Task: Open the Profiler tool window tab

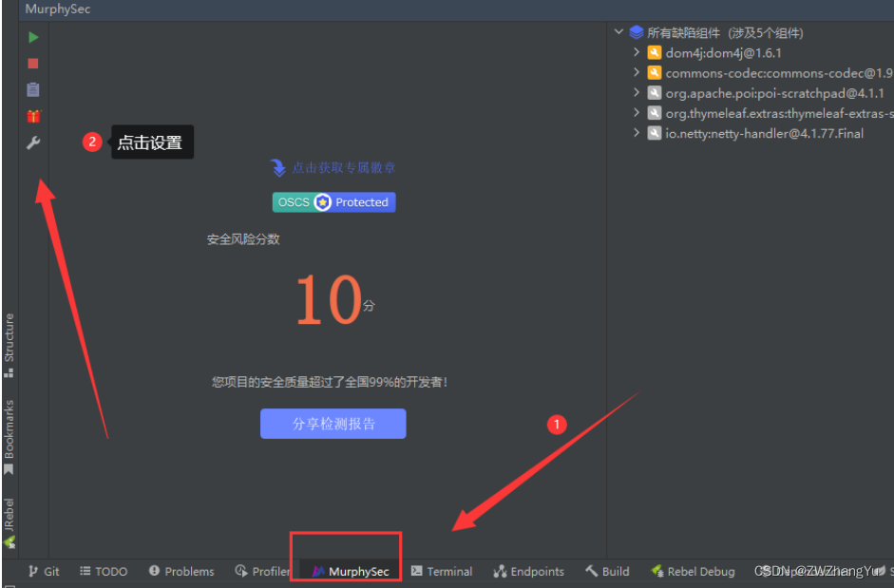Action: point(263,571)
